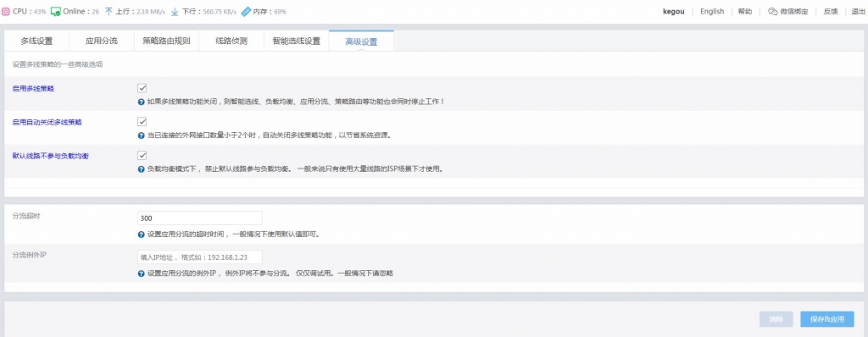Click the 上行 2.19 MB/s value

coord(152,12)
